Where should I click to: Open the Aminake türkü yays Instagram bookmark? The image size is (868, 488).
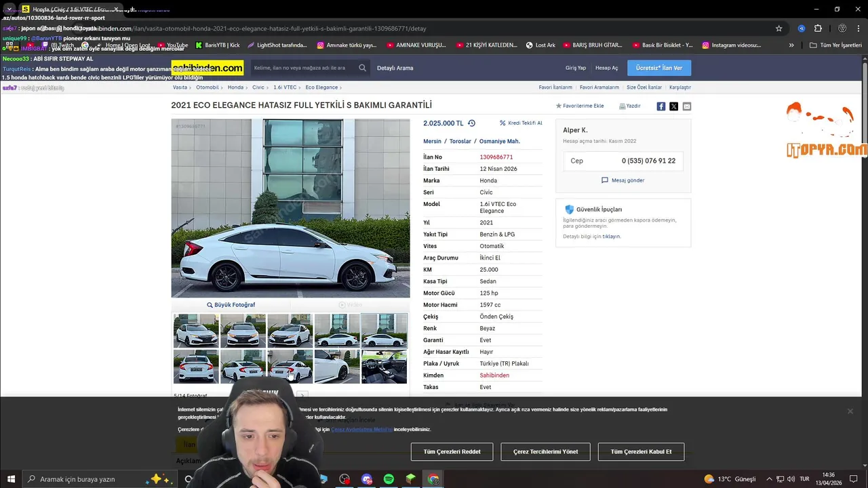pyautogui.click(x=347, y=45)
